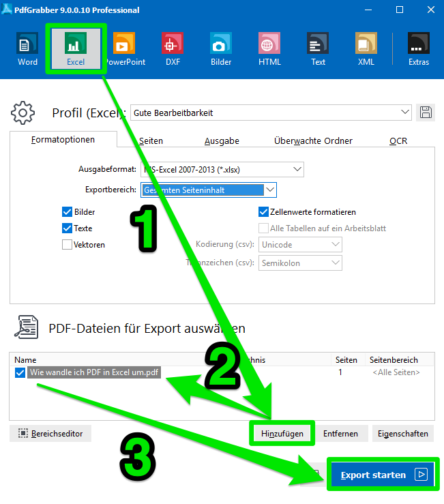Image resolution: width=444 pixels, height=504 pixels.
Task: Click Hinzufügen to add a PDF
Action: click(x=282, y=434)
